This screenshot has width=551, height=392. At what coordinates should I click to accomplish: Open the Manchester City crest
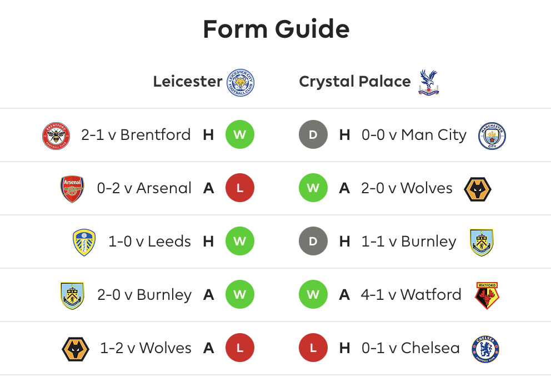click(x=492, y=136)
